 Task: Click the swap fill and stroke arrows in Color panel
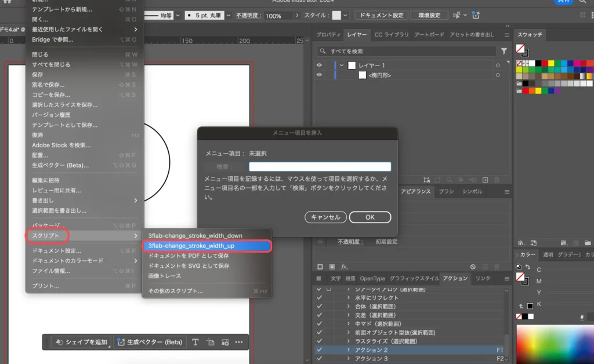click(x=528, y=267)
